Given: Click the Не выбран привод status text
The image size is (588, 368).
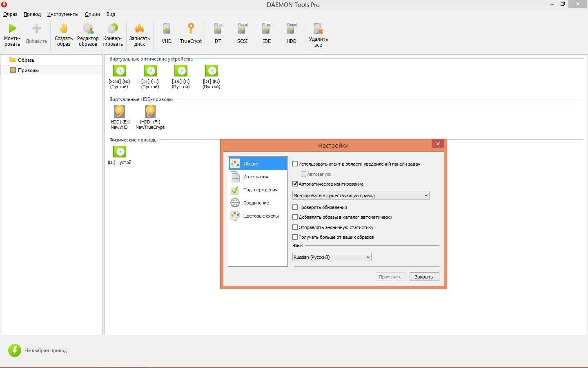Looking at the screenshot, I should point(45,350).
